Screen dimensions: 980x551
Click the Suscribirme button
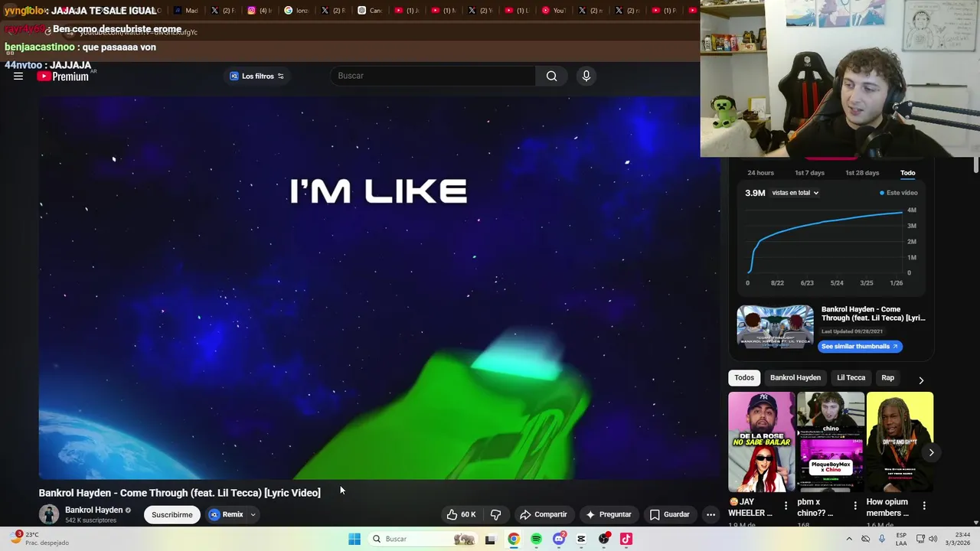(172, 514)
